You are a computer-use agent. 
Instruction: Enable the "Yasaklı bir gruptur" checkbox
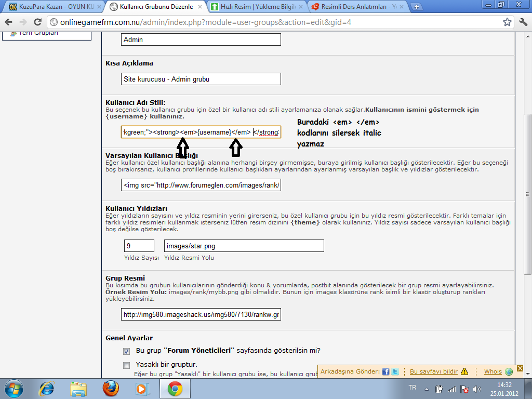pyautogui.click(x=127, y=365)
